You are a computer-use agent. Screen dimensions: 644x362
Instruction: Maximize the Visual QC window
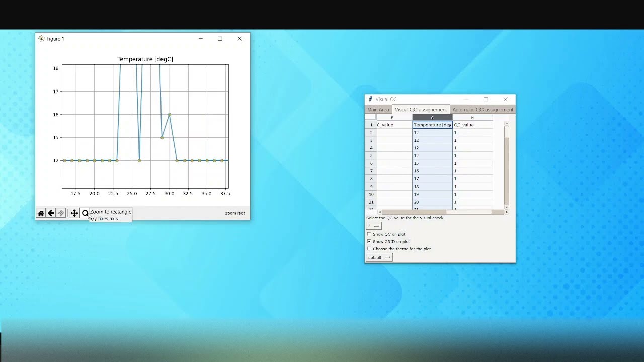(486, 99)
